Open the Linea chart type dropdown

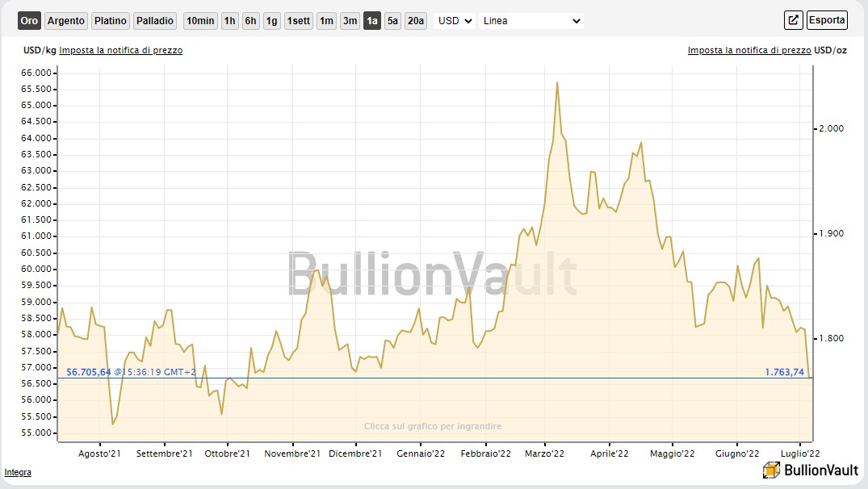531,21
